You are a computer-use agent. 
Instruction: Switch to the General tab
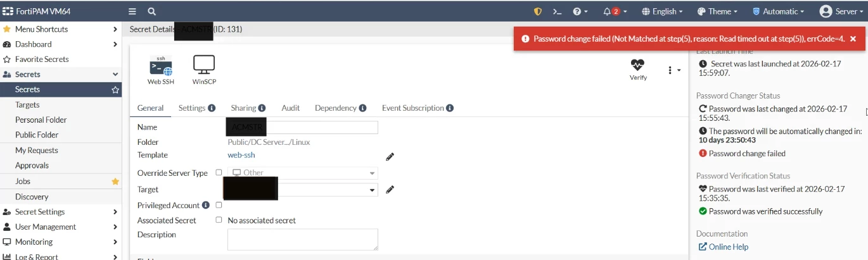coord(151,108)
